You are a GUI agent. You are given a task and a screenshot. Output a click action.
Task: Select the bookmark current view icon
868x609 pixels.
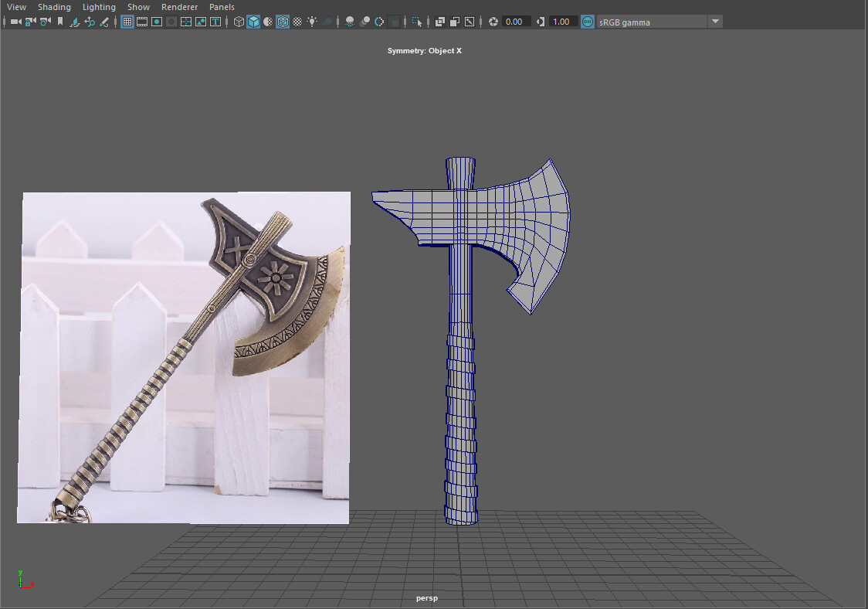[x=60, y=22]
